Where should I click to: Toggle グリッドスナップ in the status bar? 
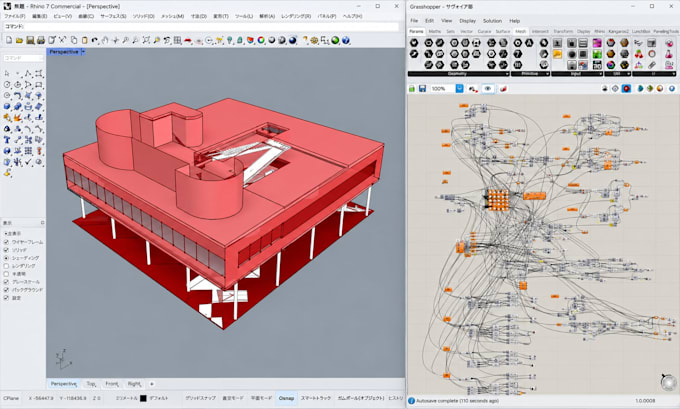click(x=200, y=398)
